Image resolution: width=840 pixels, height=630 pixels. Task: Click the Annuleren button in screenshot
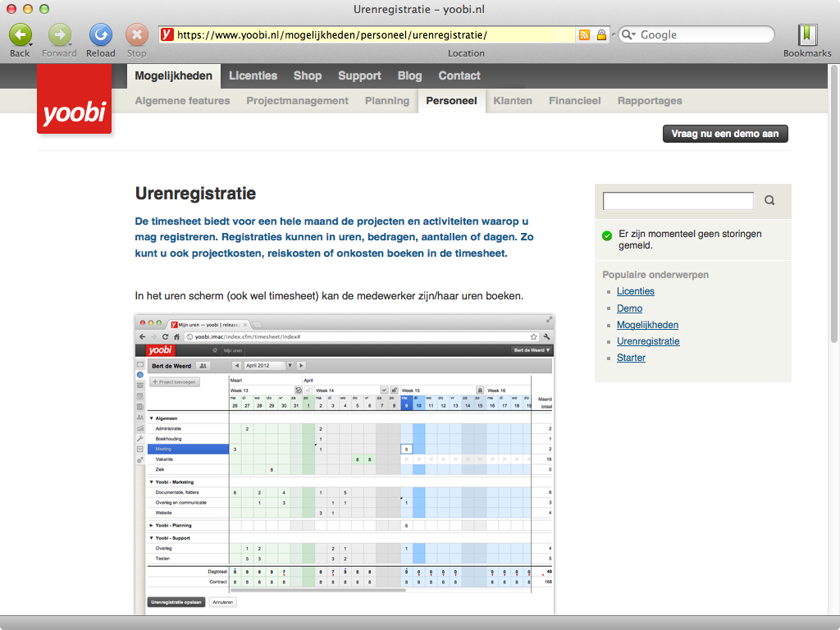coord(223,602)
